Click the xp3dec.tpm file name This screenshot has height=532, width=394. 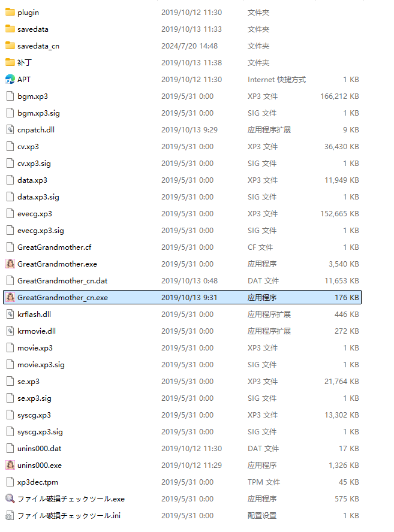(x=38, y=482)
